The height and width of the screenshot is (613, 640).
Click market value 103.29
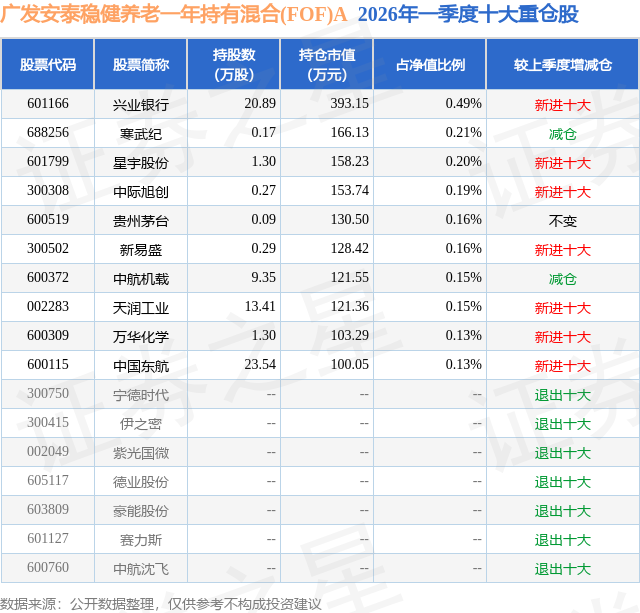349,335
